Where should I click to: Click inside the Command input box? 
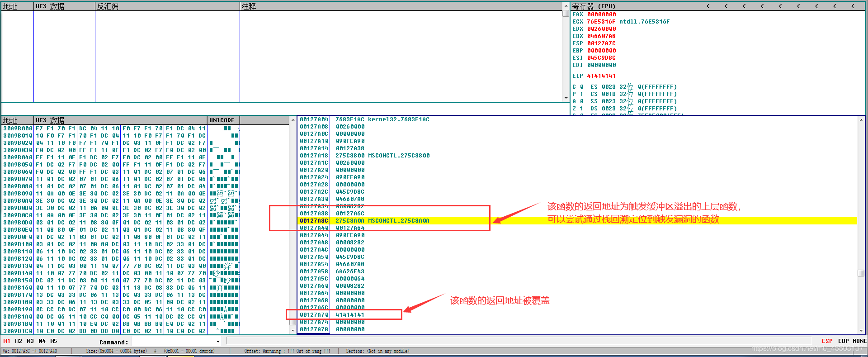click(173, 342)
